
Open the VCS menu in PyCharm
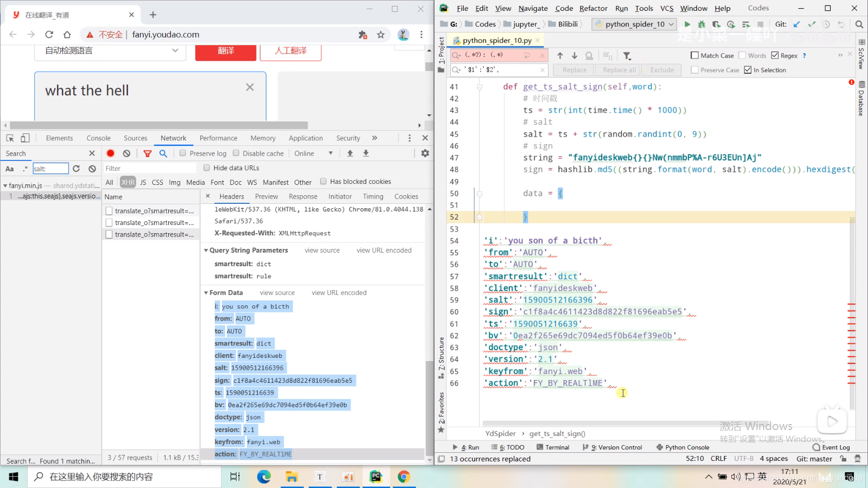pos(667,8)
